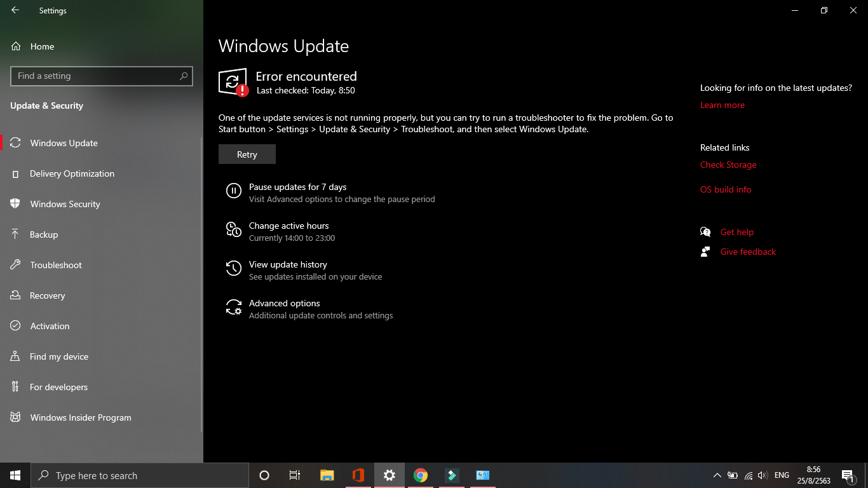Click the battery icon in tray
Viewport: 868px width, 488px height.
(733, 475)
